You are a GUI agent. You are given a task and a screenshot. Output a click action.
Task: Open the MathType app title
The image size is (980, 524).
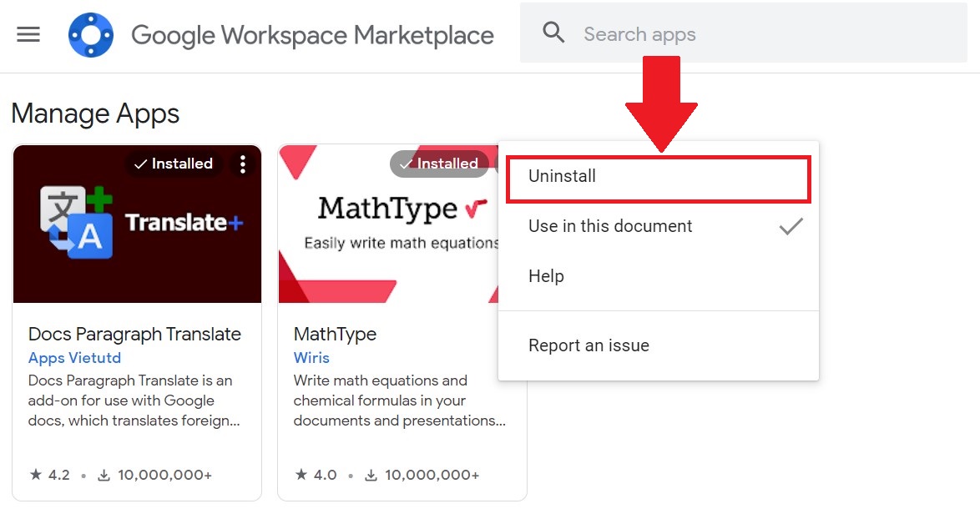(335, 334)
